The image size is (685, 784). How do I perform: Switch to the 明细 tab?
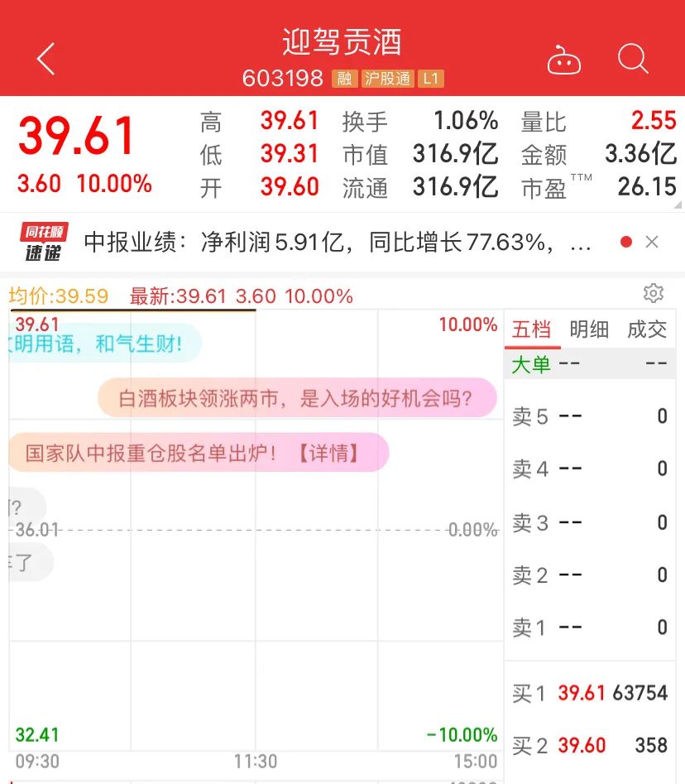pyautogui.click(x=589, y=329)
